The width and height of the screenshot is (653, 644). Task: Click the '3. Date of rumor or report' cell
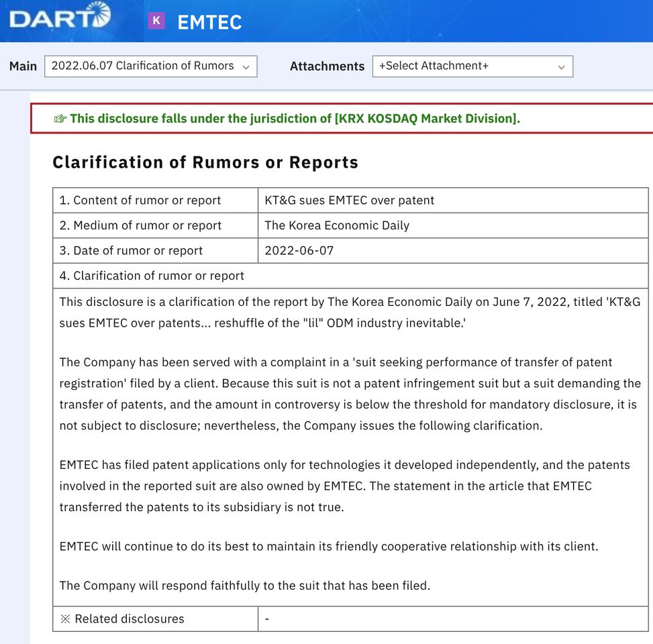pos(155,251)
